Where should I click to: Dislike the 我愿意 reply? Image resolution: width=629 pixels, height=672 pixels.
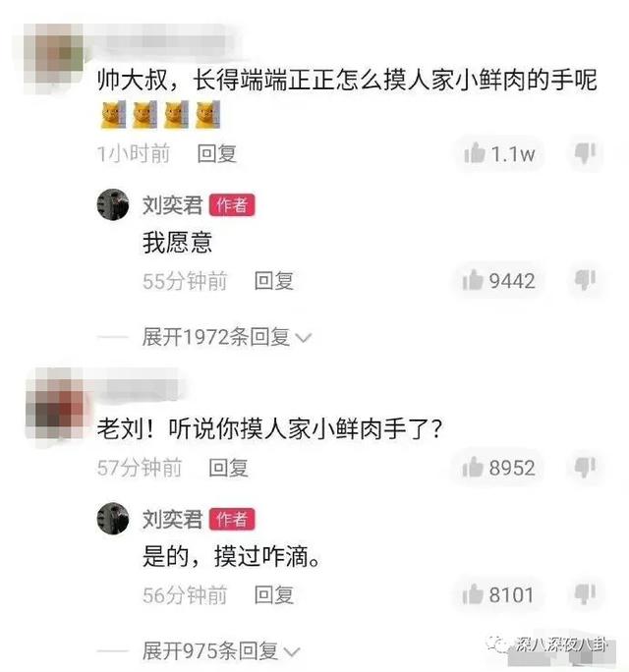tap(586, 280)
